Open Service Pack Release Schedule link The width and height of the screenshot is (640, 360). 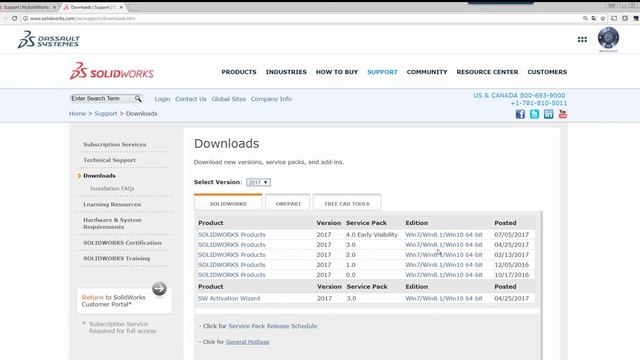273,326
